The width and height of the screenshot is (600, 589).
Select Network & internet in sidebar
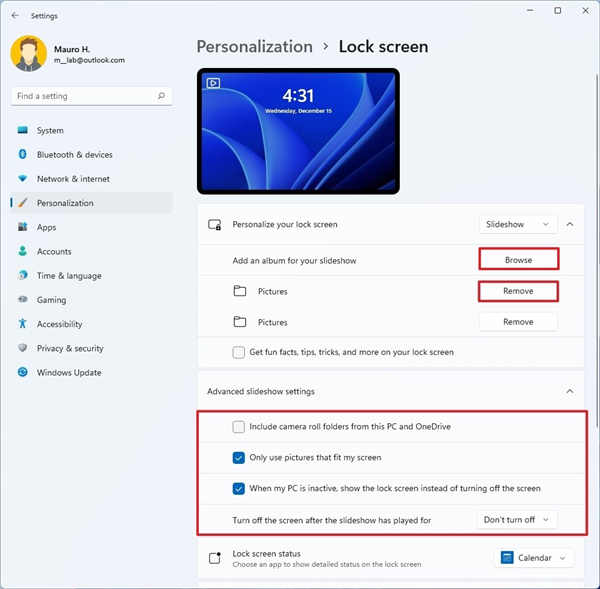(91, 178)
